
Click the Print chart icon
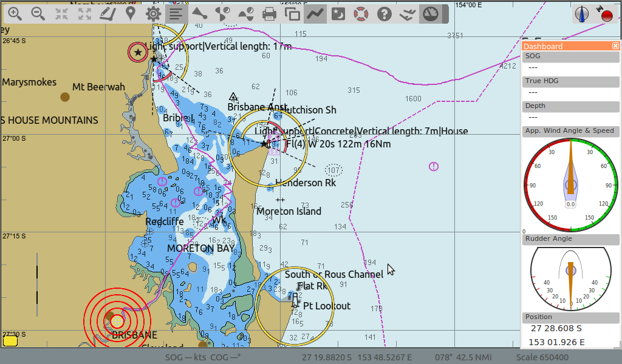coord(269,13)
